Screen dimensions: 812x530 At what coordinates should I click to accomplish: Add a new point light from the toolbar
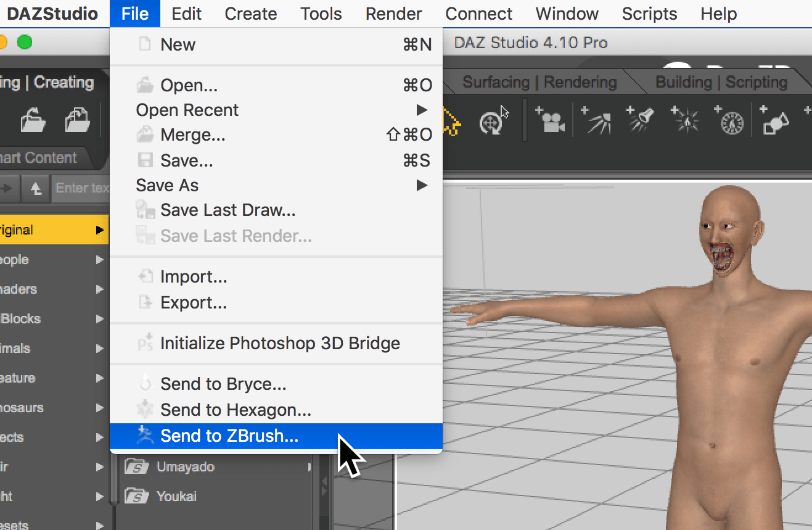(686, 120)
